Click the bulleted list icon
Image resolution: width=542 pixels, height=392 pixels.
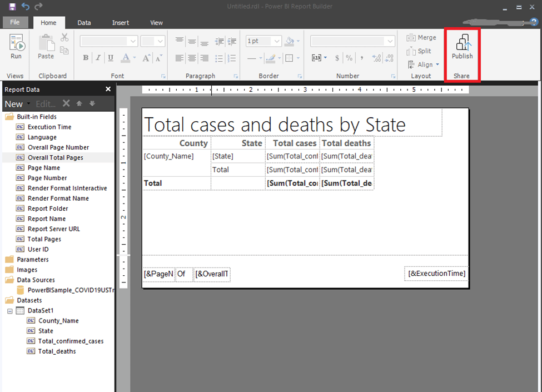[x=219, y=58]
